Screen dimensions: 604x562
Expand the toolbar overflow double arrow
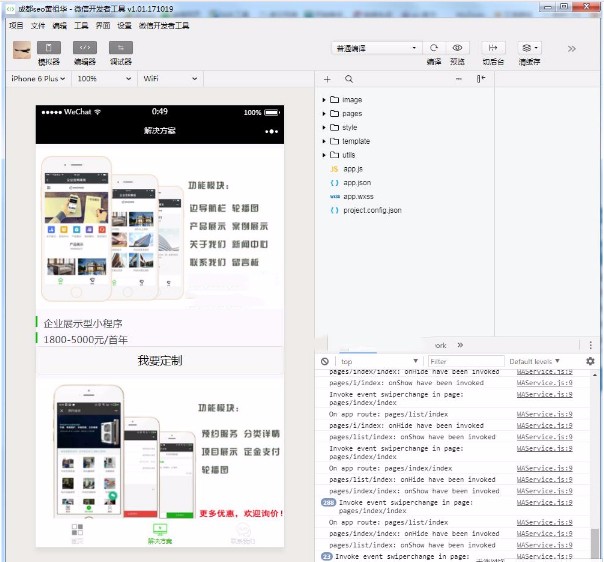[x=572, y=49]
